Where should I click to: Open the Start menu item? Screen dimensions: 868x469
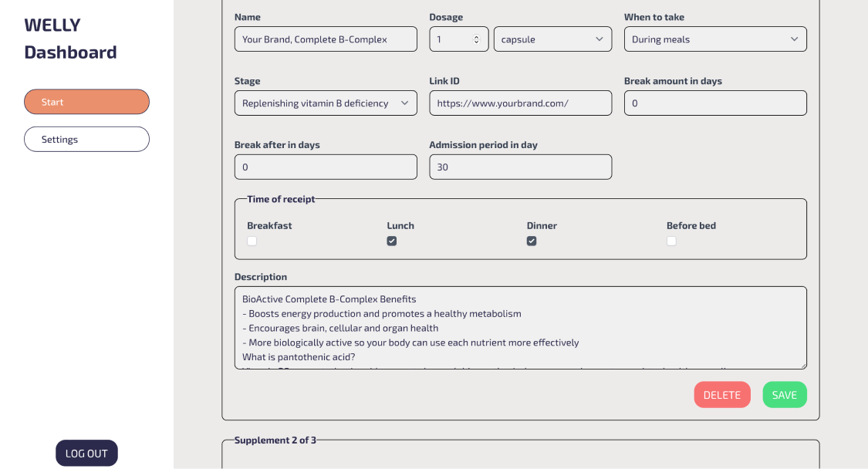86,102
